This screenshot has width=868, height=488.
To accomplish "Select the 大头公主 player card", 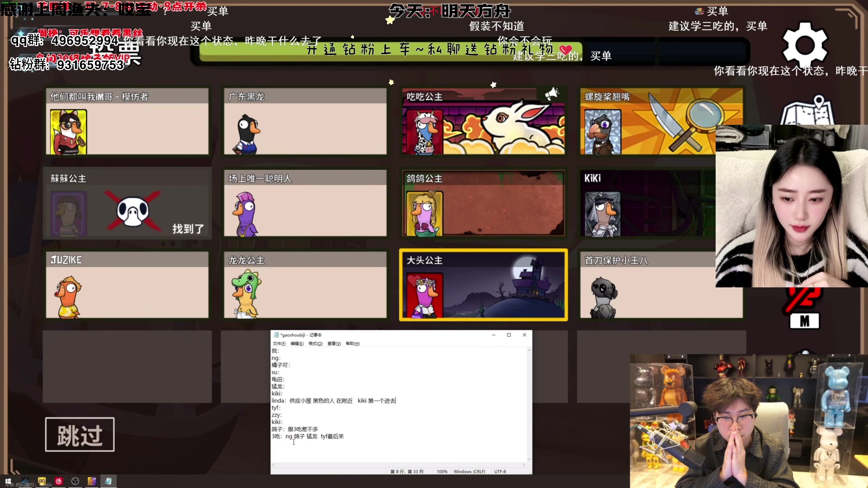I will 483,285.
